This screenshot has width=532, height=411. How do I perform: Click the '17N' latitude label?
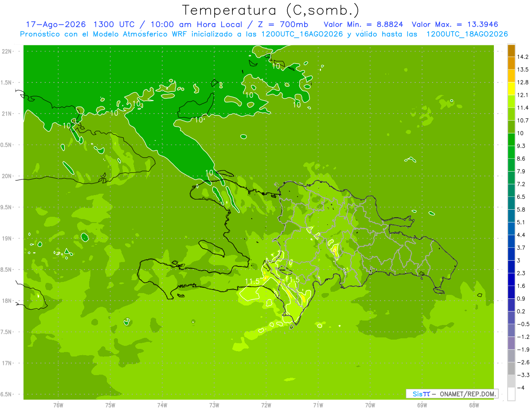8,363
